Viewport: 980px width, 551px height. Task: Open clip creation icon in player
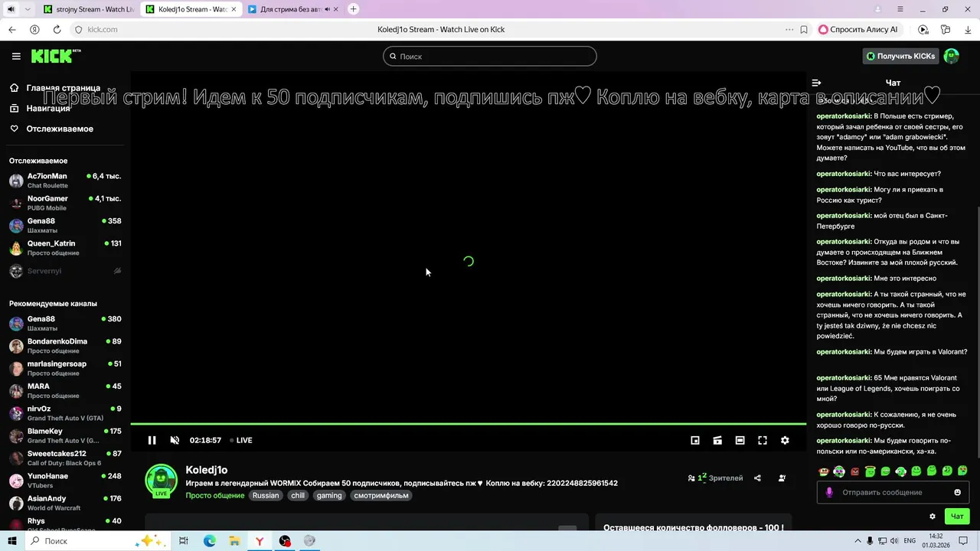[x=717, y=440]
